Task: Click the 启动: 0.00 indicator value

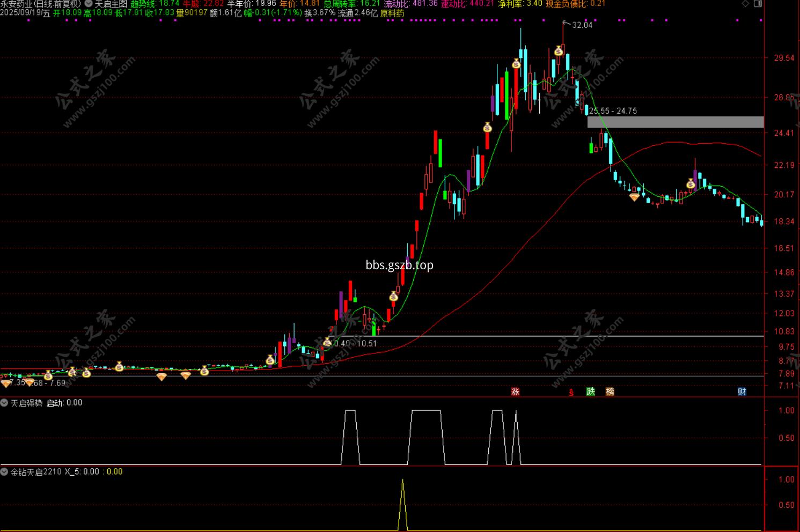Action: pos(64,403)
